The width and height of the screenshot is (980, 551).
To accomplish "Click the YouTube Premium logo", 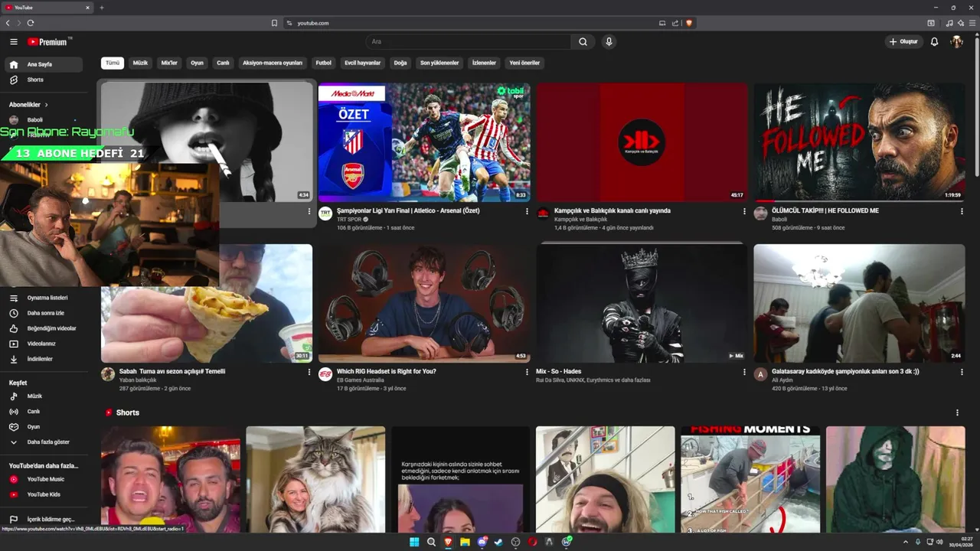I will pos(50,41).
